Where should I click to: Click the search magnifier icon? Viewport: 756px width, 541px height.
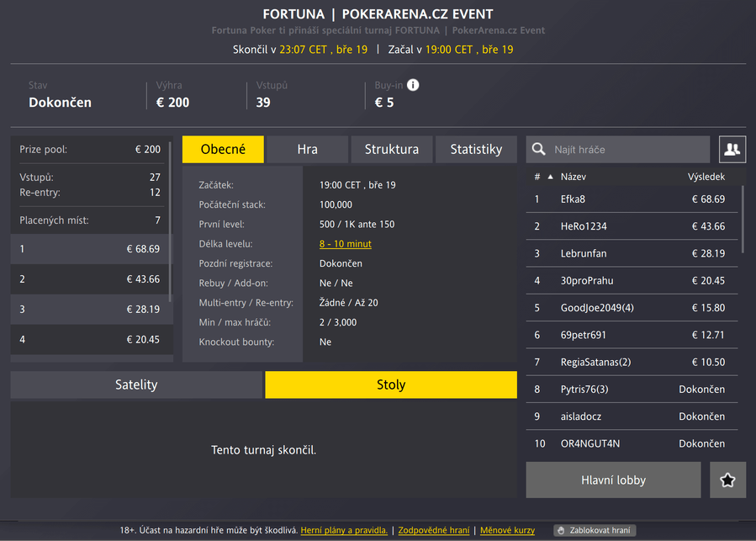click(x=538, y=149)
